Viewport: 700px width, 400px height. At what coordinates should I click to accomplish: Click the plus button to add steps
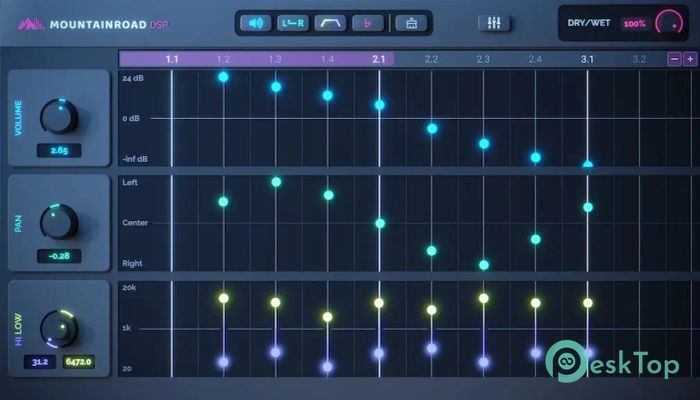[690, 59]
